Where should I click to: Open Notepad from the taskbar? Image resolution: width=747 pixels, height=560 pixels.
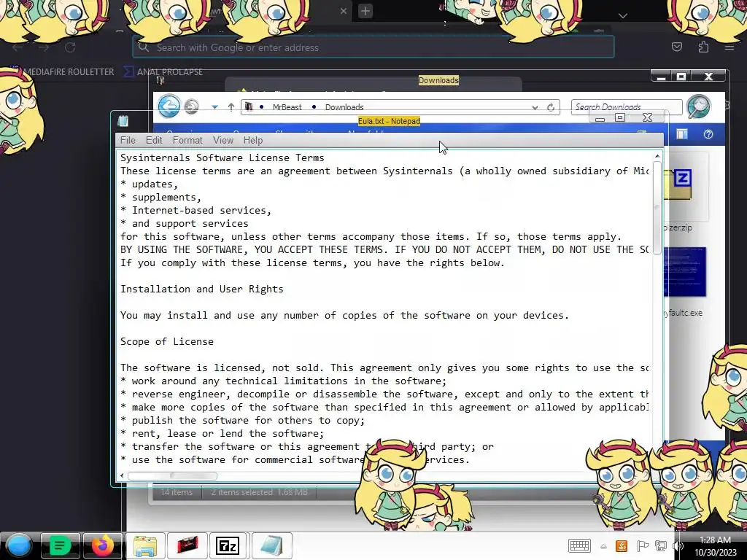click(271, 545)
